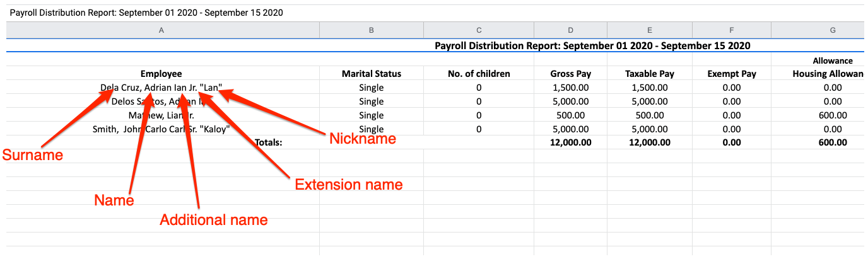Click the Payroll Distribution Report title cell

pos(592,46)
